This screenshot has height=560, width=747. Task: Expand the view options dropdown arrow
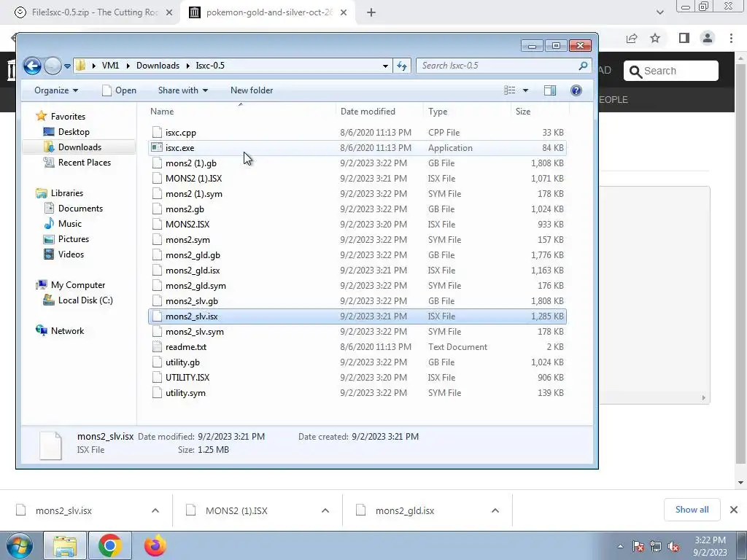click(525, 90)
